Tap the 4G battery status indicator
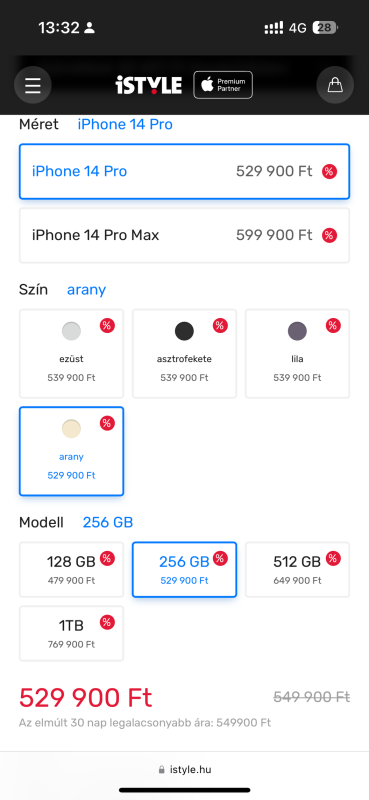369x800 pixels. 324,28
